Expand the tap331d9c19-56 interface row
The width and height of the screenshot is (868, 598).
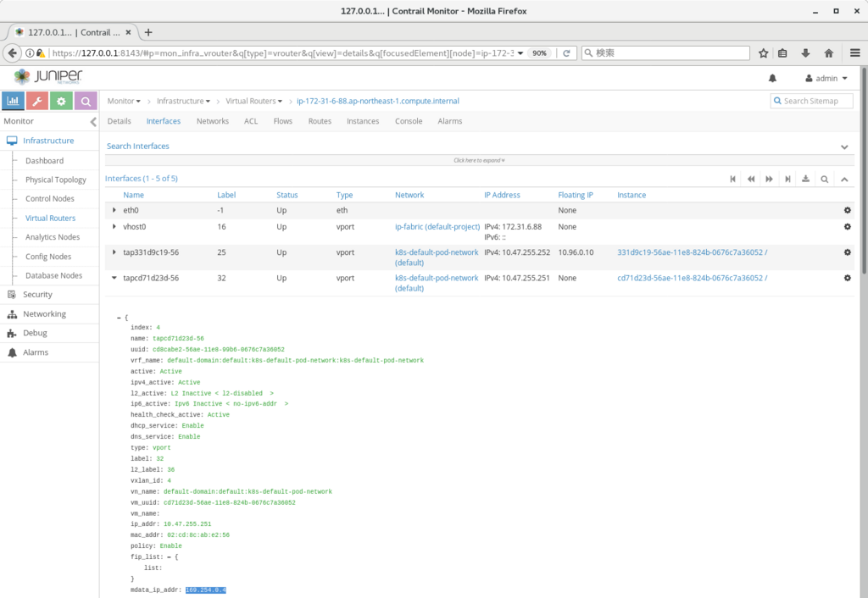pos(114,252)
